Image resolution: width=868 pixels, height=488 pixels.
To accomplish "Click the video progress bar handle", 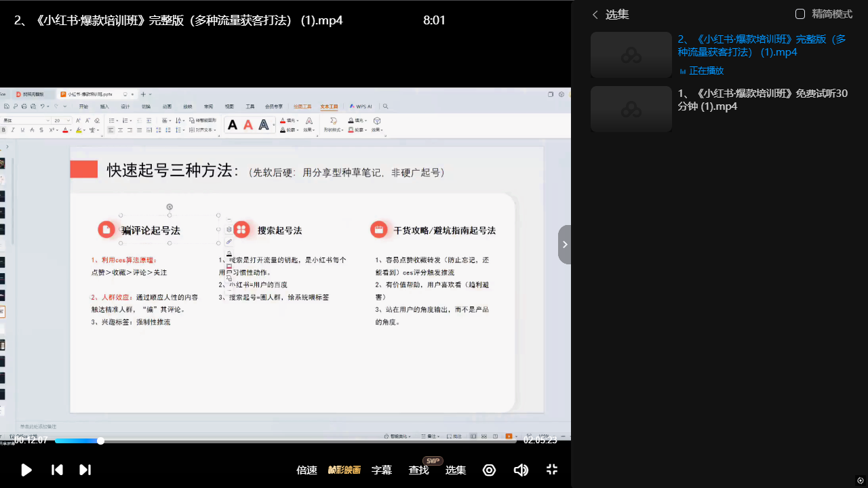I will tap(100, 441).
